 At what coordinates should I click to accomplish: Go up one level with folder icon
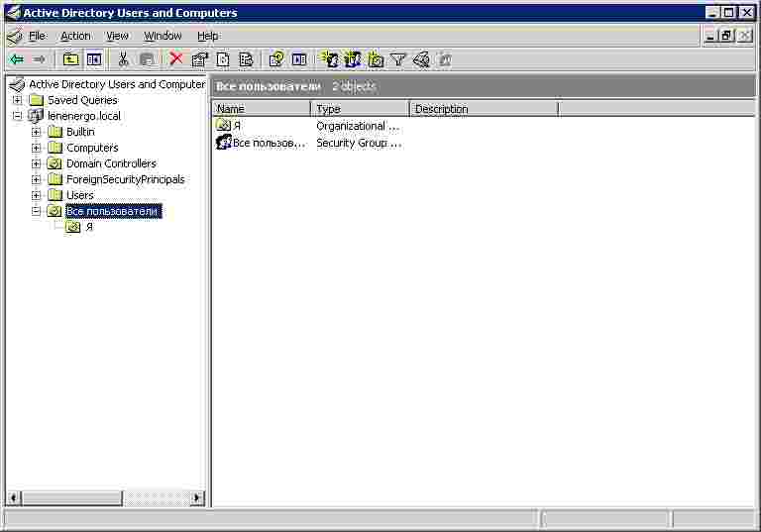pyautogui.click(x=71, y=59)
